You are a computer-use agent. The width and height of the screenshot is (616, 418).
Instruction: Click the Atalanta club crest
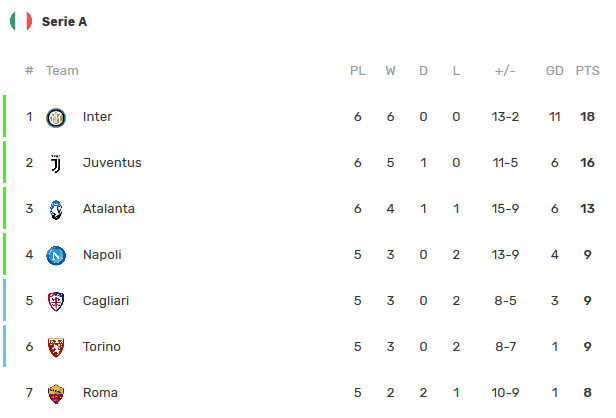click(x=56, y=209)
